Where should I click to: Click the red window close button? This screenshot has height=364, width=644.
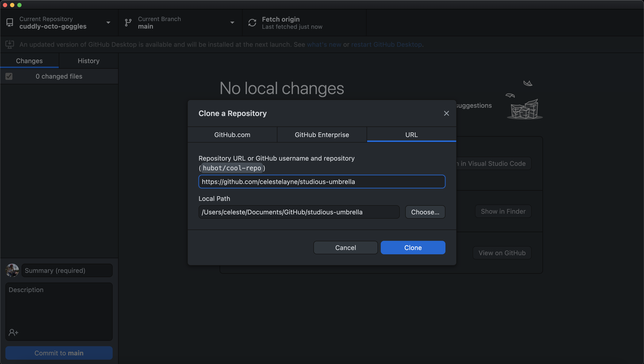tap(5, 5)
